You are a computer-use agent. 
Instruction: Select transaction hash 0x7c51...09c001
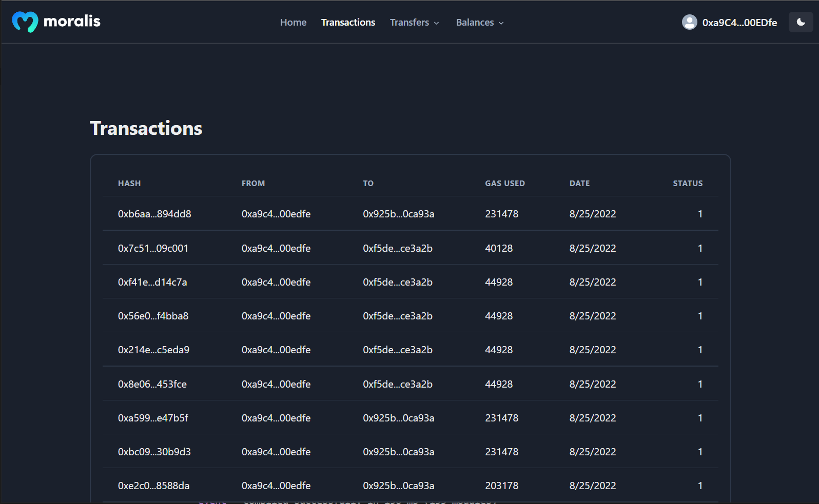pyautogui.click(x=153, y=248)
